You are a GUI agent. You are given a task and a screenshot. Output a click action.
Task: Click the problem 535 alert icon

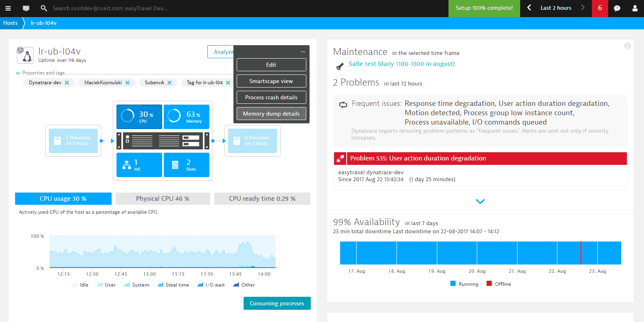(x=340, y=158)
